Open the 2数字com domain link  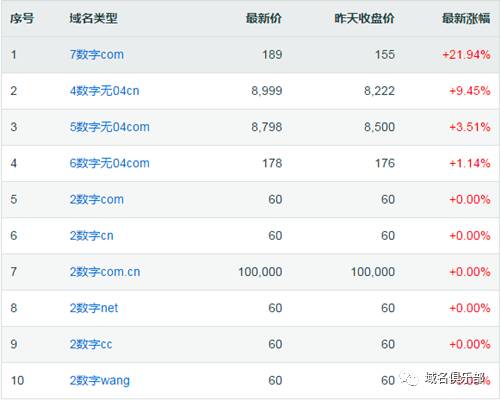pos(97,199)
